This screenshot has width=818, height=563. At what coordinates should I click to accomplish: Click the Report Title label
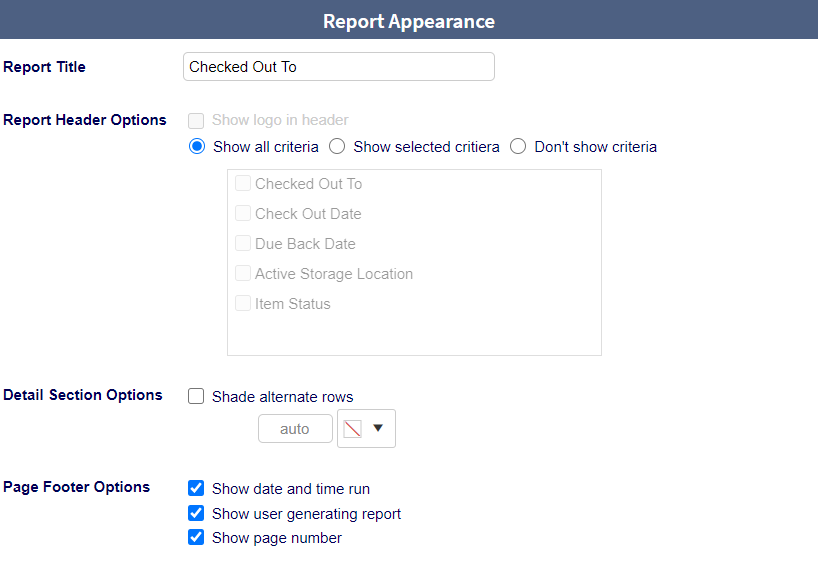tap(44, 67)
